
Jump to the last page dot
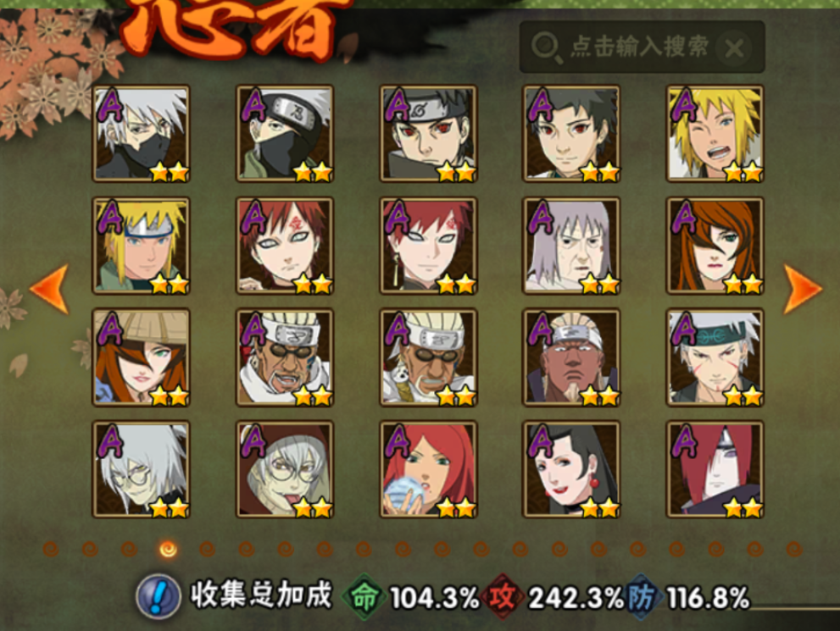[x=793, y=549]
